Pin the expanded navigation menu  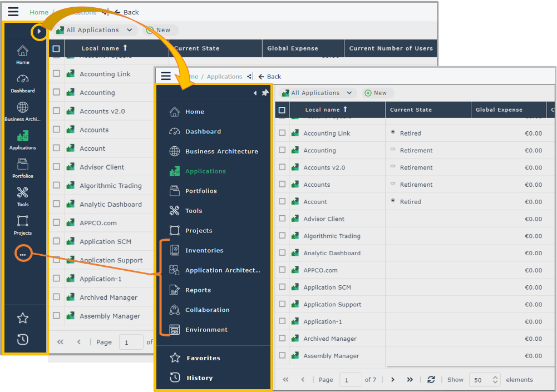tap(265, 93)
